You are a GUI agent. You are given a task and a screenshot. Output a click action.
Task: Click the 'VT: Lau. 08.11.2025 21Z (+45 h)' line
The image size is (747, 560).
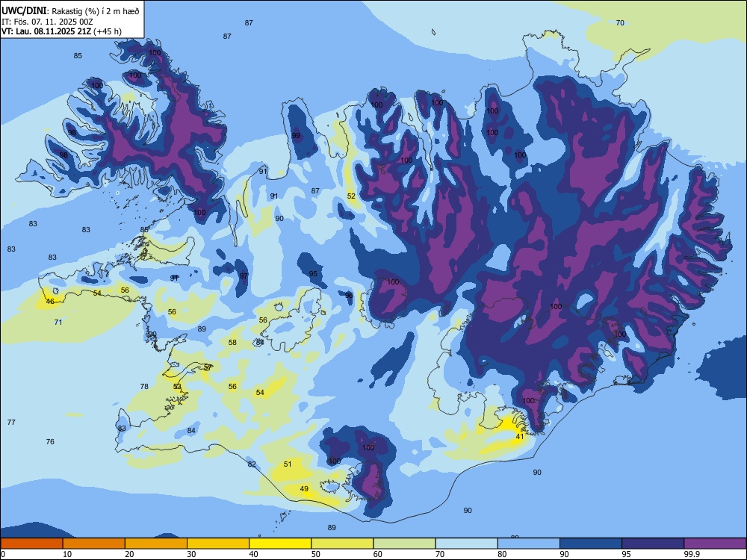tap(61, 31)
